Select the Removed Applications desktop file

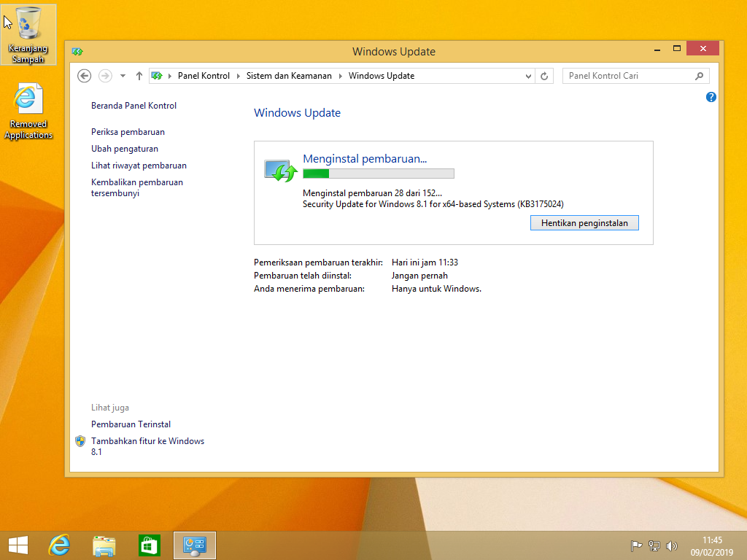[28, 112]
